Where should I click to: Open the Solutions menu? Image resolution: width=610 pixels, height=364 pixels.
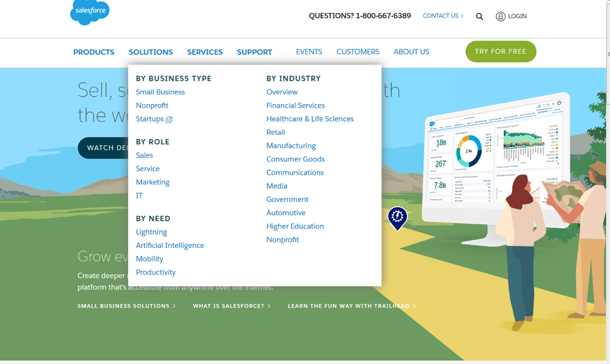151,52
